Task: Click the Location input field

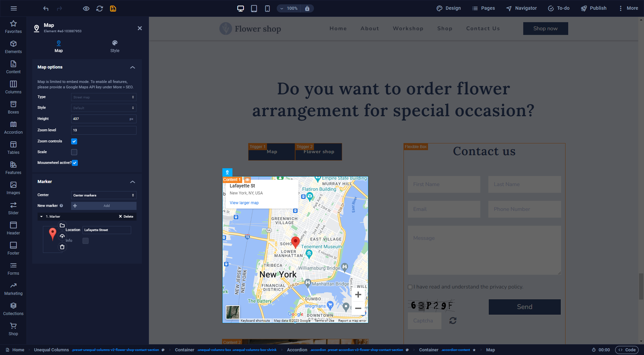Action: (107, 230)
